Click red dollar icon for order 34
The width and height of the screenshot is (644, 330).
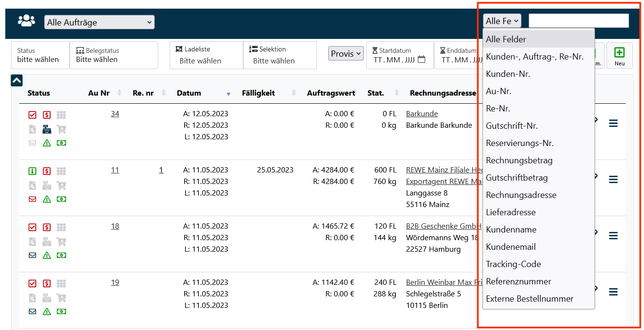click(x=47, y=115)
